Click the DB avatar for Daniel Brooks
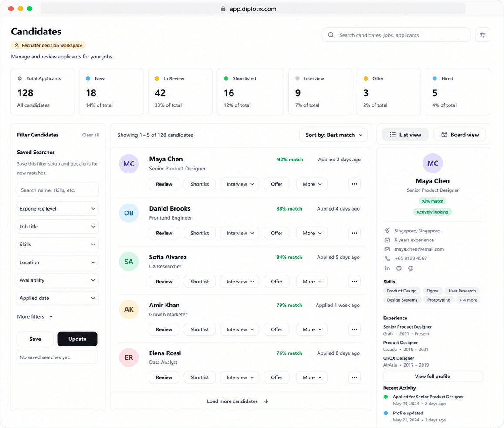Image resolution: width=504 pixels, height=428 pixels. coord(129,213)
